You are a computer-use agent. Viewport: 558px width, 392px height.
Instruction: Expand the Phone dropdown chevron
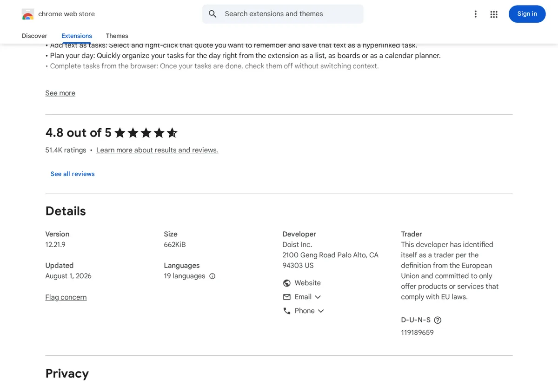click(321, 311)
